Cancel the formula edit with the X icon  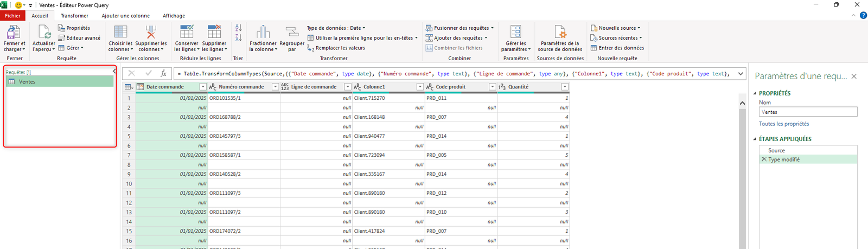pos(131,73)
